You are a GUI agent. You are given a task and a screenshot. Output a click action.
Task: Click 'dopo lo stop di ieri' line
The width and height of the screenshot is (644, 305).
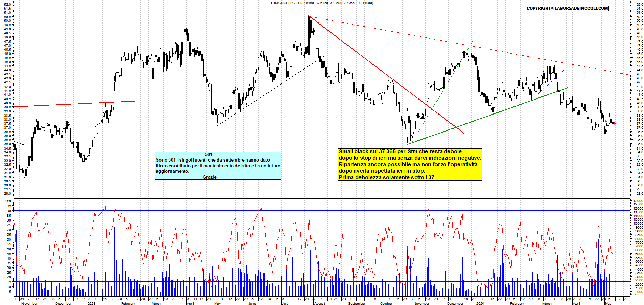tap(410, 158)
